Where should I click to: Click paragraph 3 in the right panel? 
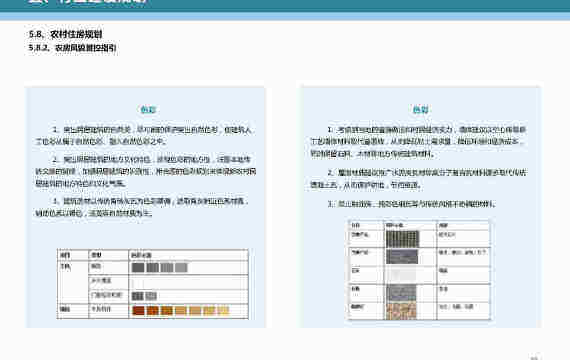[412, 204]
